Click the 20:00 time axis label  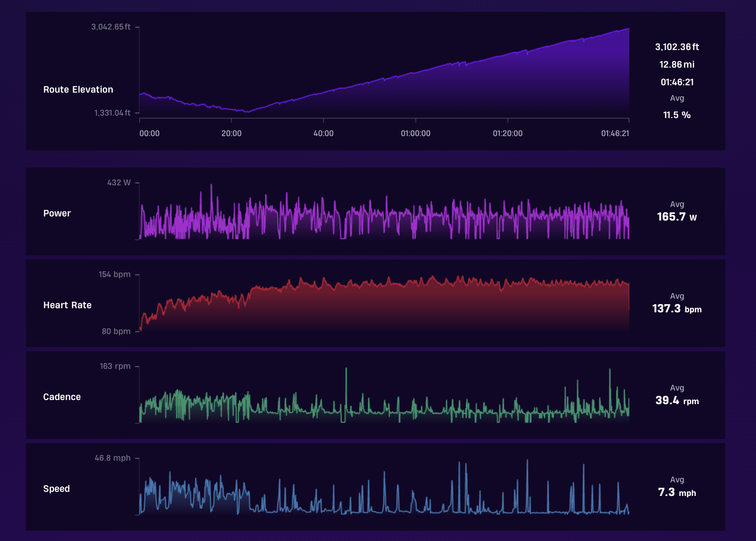(231, 133)
